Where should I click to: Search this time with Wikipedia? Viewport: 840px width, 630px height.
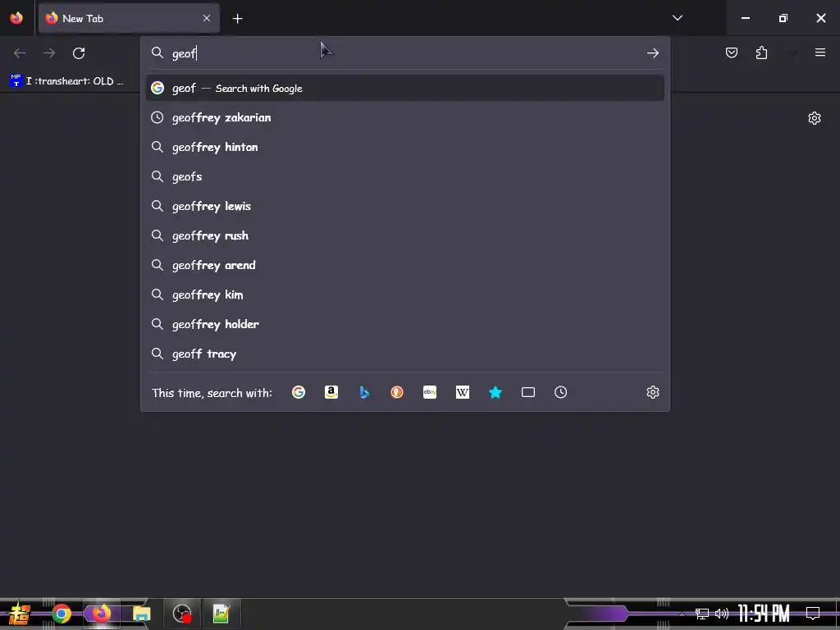tap(463, 392)
